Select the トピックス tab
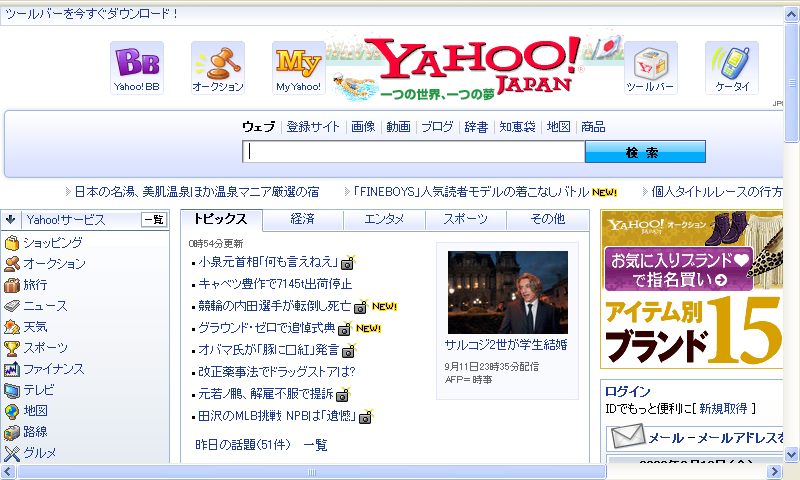The width and height of the screenshot is (800, 480). pos(220,219)
